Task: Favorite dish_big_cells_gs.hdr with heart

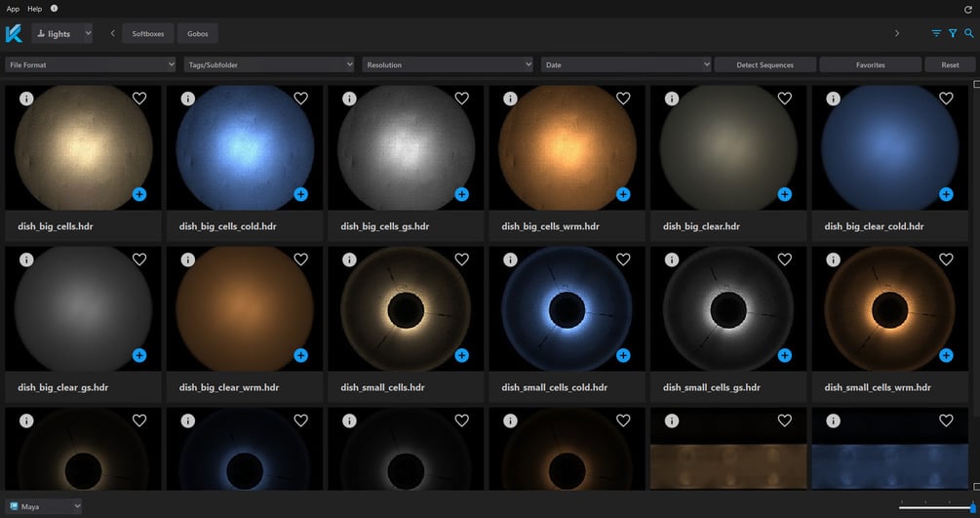Action: point(462,99)
